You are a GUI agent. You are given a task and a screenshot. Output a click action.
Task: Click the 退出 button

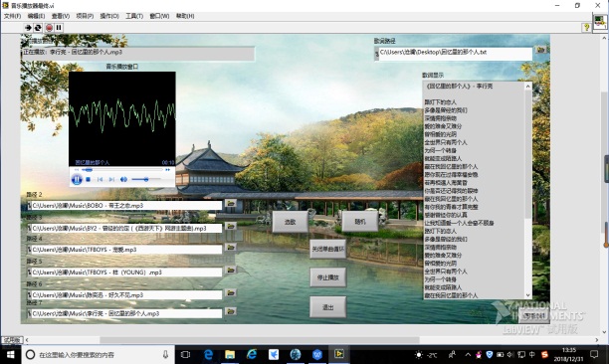pyautogui.click(x=327, y=307)
